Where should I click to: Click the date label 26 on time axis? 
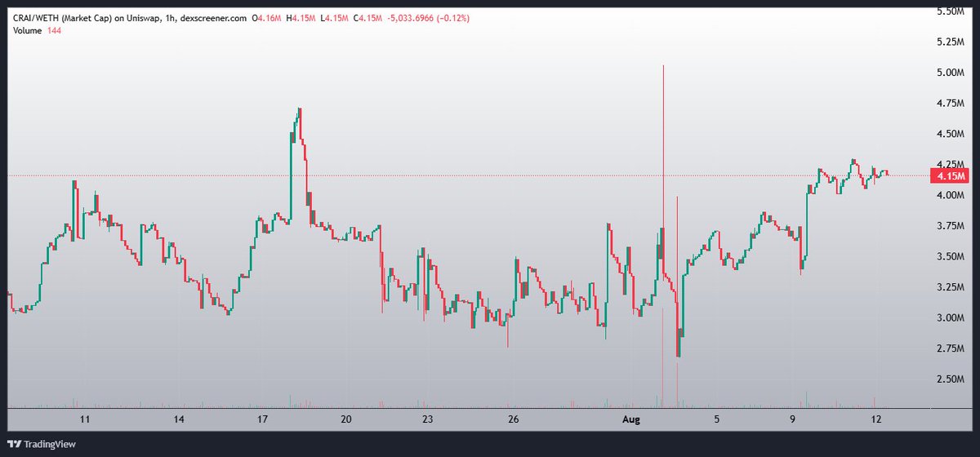(x=513, y=419)
